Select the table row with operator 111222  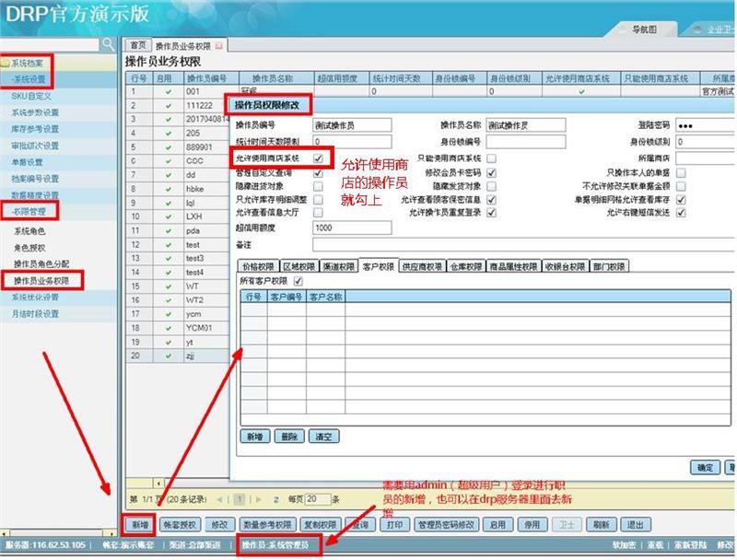[178, 105]
